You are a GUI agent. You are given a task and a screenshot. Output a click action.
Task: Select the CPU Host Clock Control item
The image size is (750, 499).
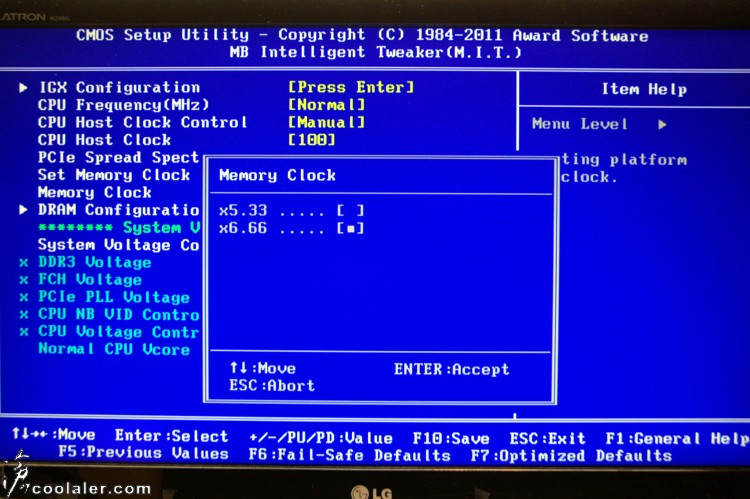tap(143, 122)
